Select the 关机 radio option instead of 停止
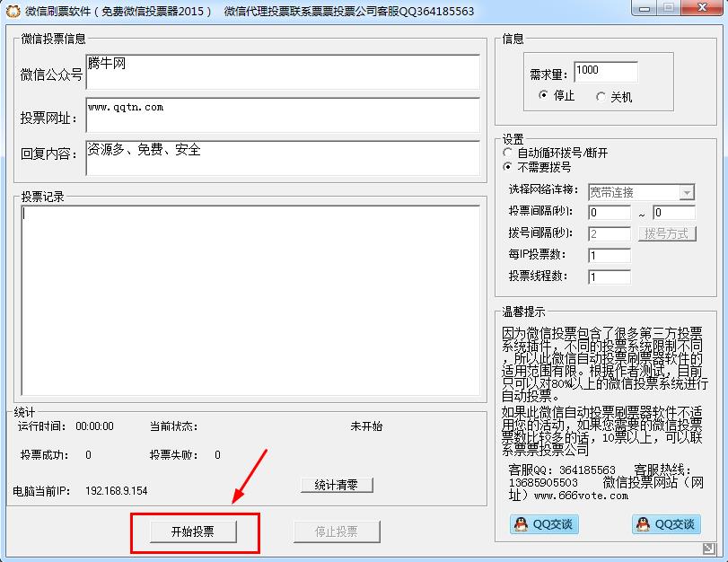728x562 pixels. 600,97
